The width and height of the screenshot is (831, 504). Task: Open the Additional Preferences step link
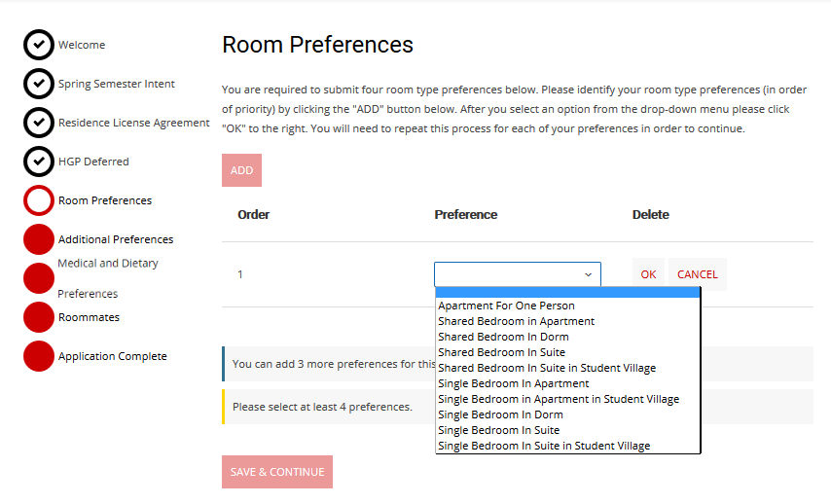click(x=116, y=239)
